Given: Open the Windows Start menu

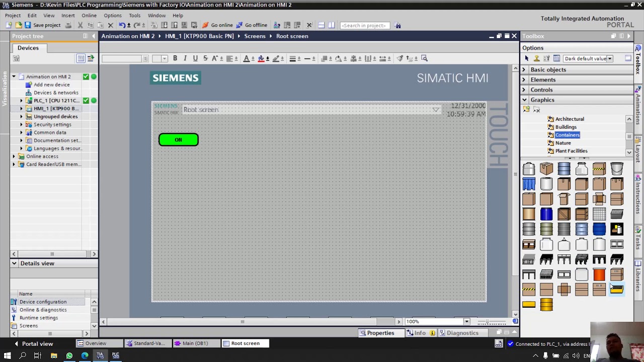Looking at the screenshot, I should tap(8, 356).
